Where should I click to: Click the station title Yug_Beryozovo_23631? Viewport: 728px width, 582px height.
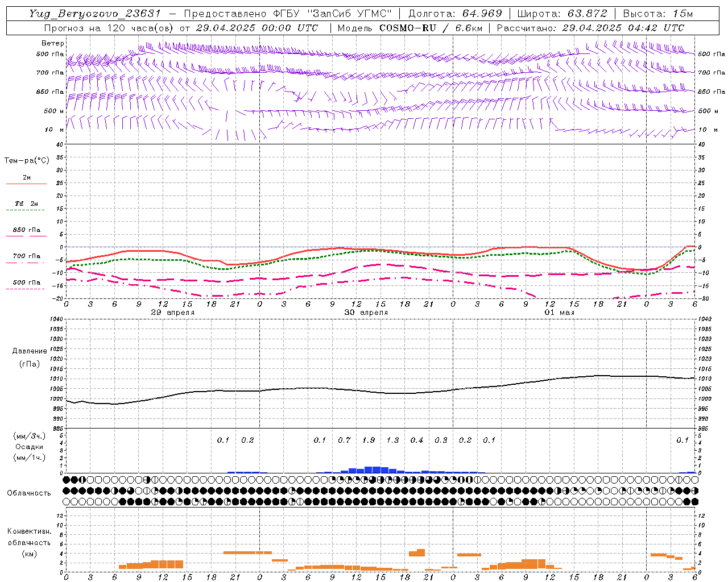[x=96, y=14]
